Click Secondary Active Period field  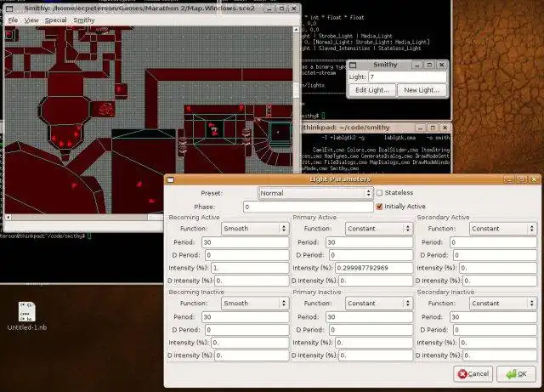(493, 242)
